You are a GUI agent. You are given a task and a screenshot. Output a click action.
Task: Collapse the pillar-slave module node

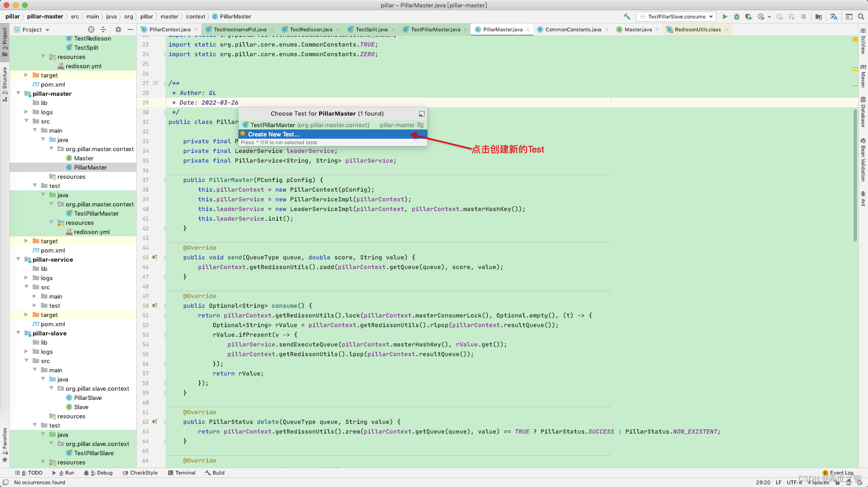18,333
